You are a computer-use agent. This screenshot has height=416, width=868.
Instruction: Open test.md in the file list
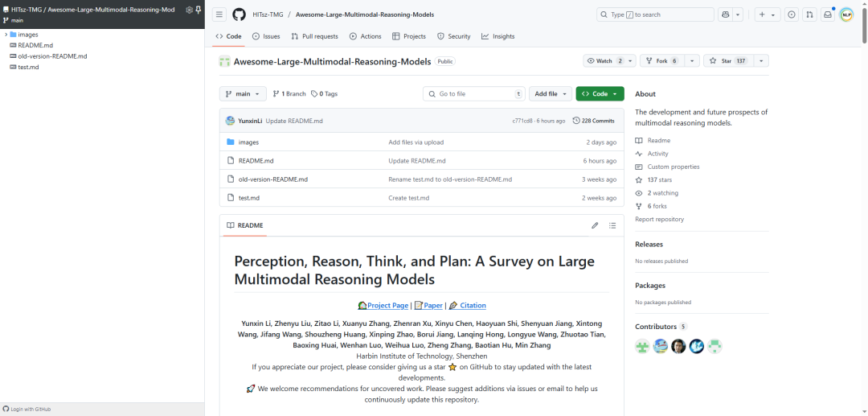[x=249, y=198]
